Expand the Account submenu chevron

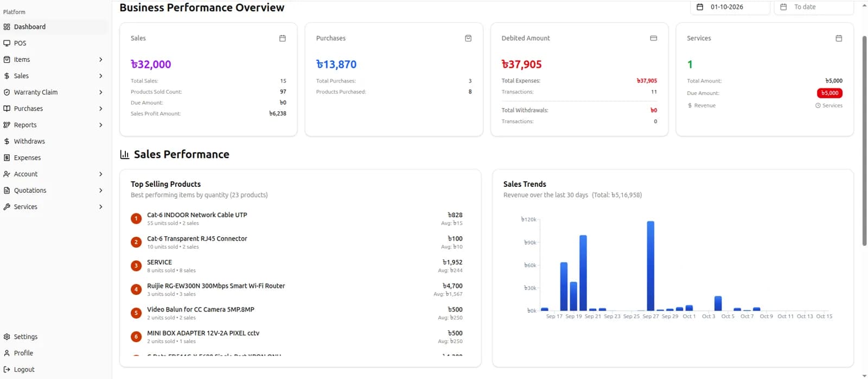tap(101, 174)
